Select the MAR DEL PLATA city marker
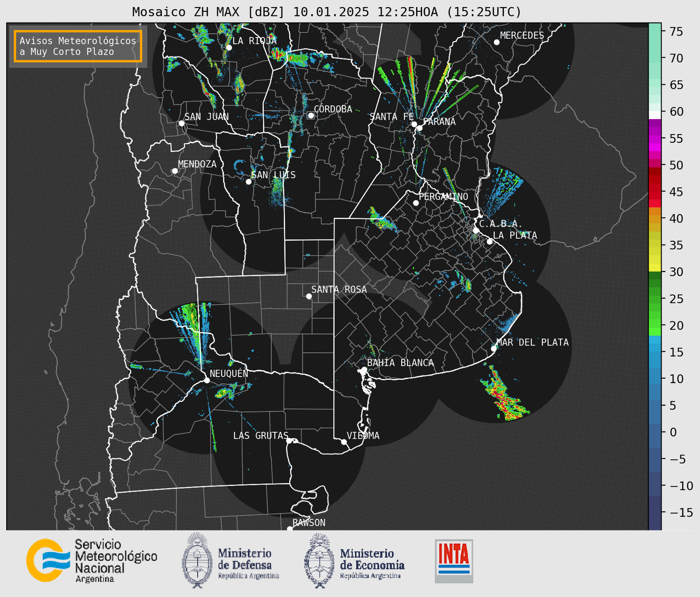The width and height of the screenshot is (700, 597). tap(494, 349)
